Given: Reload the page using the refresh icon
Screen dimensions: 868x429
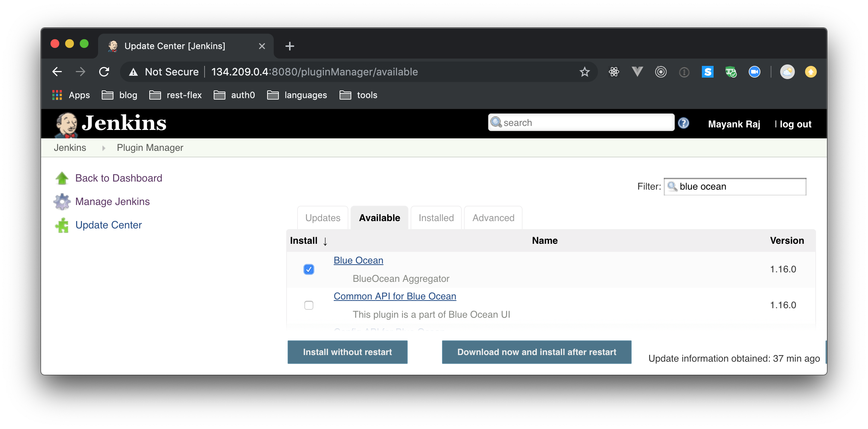Looking at the screenshot, I should tap(104, 72).
